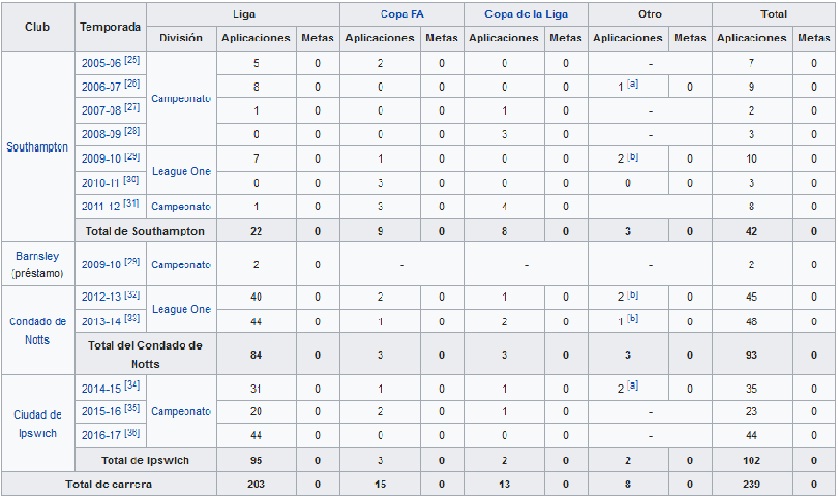Open the 2005-06 season link
The height and width of the screenshot is (496, 838).
102,62
